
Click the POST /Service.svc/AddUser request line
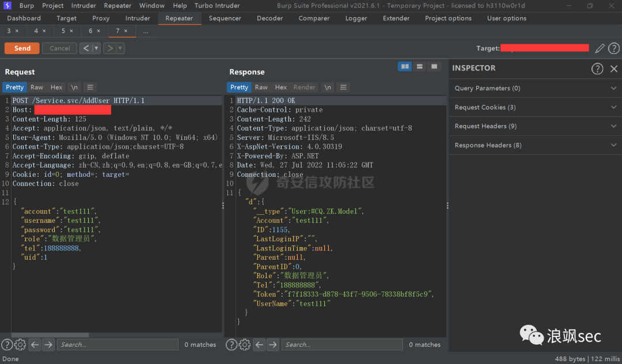pyautogui.click(x=78, y=100)
